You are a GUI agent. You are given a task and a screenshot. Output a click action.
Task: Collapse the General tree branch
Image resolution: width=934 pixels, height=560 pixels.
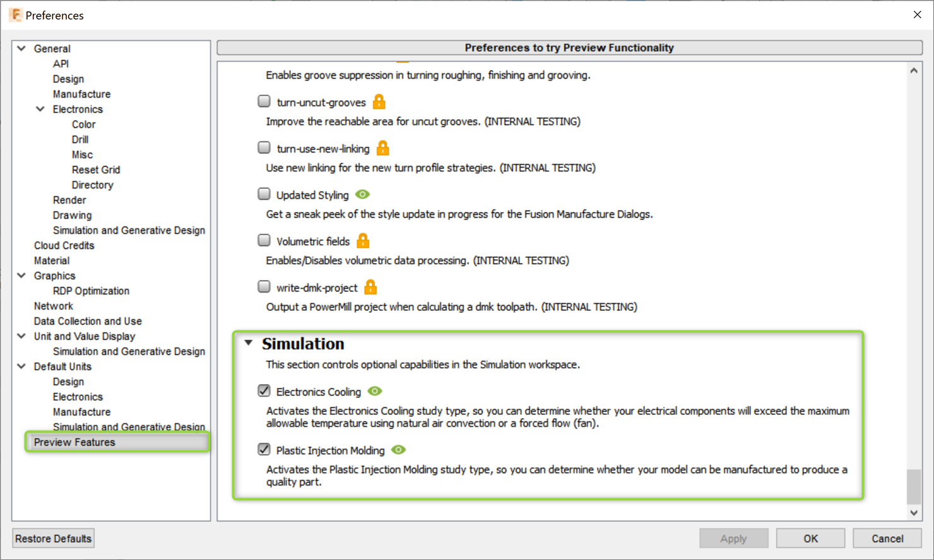[x=21, y=48]
